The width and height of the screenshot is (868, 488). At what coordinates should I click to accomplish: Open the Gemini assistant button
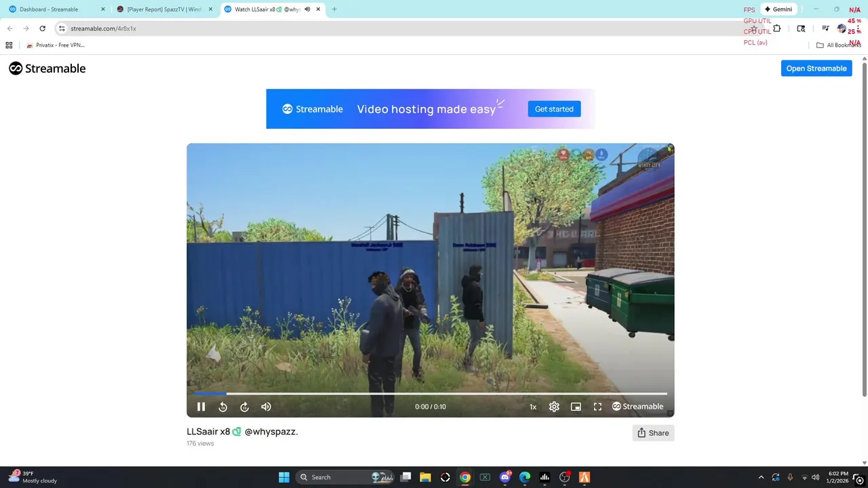click(778, 9)
